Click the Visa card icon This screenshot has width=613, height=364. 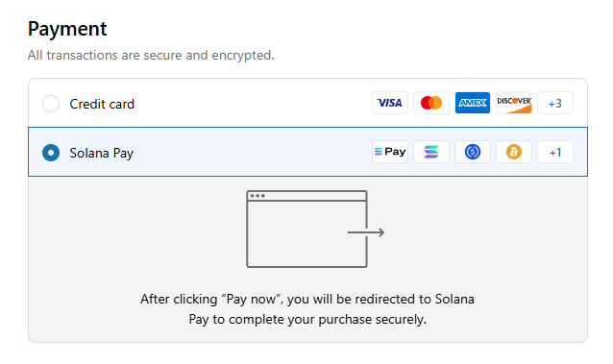click(x=390, y=103)
